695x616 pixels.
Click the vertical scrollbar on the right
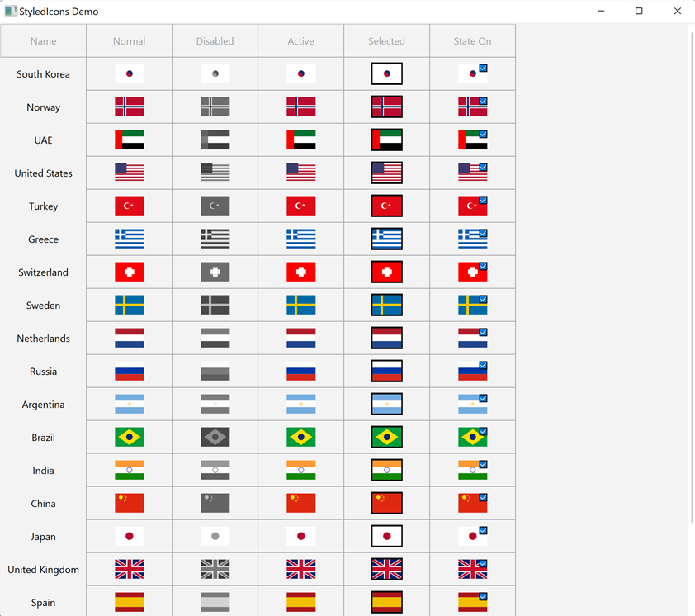(691, 272)
